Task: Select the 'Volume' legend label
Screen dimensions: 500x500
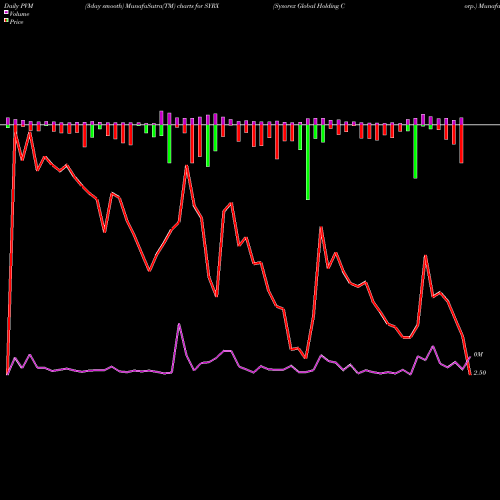Action: coord(19,14)
